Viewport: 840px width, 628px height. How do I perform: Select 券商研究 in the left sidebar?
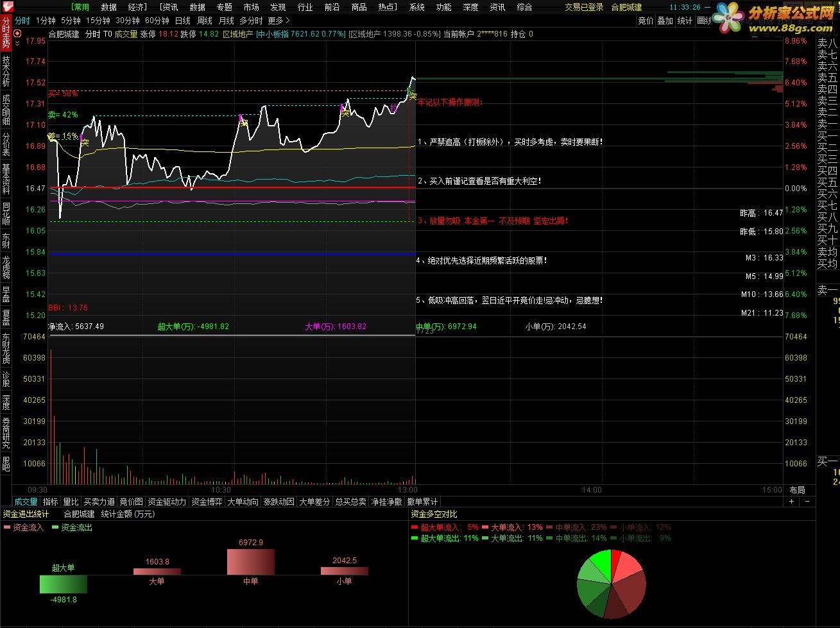[6, 433]
